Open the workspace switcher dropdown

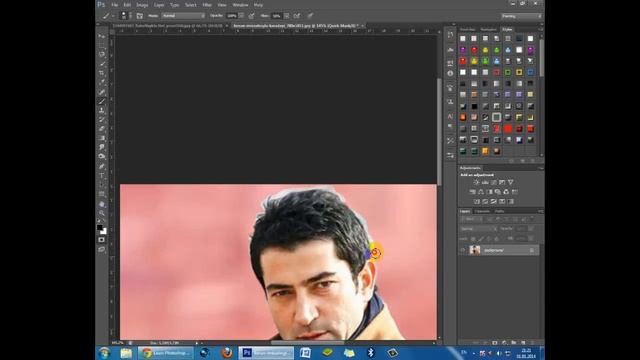[x=522, y=16]
